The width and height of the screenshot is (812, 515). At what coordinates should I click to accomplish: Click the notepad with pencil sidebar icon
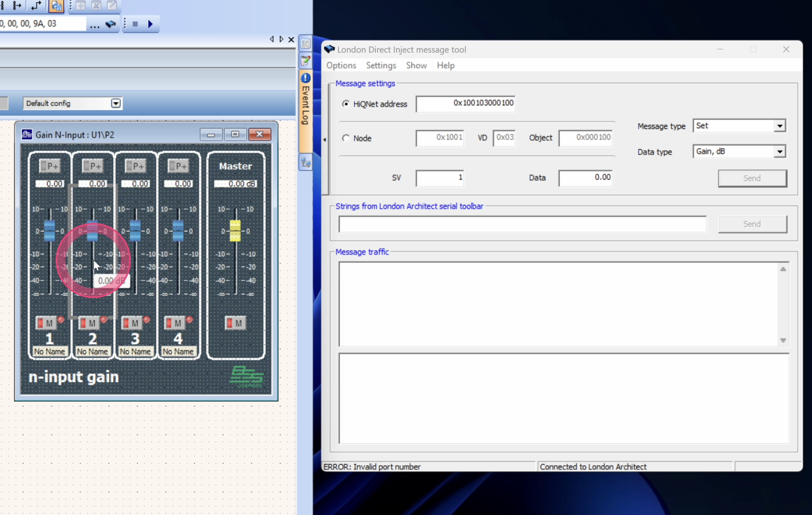[x=305, y=61]
